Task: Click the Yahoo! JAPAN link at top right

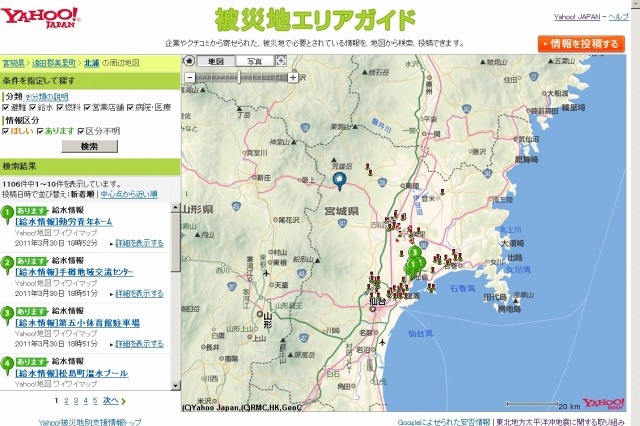Action: pyautogui.click(x=577, y=17)
